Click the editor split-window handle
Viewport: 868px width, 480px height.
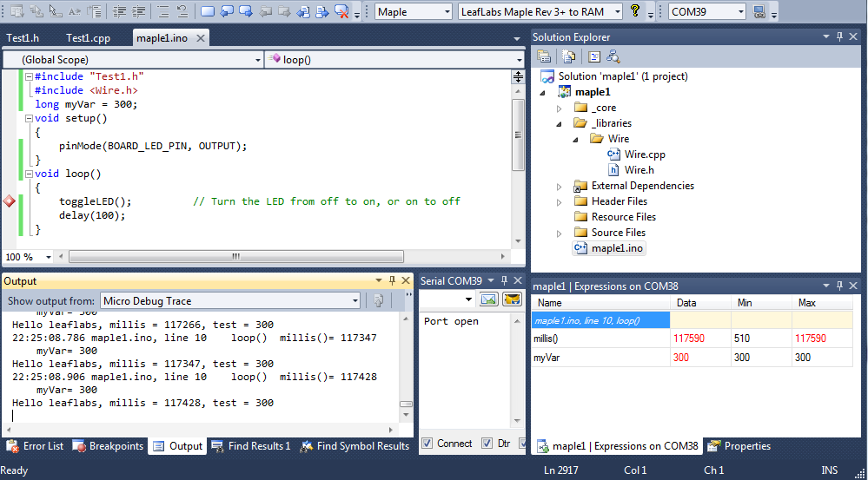518,77
